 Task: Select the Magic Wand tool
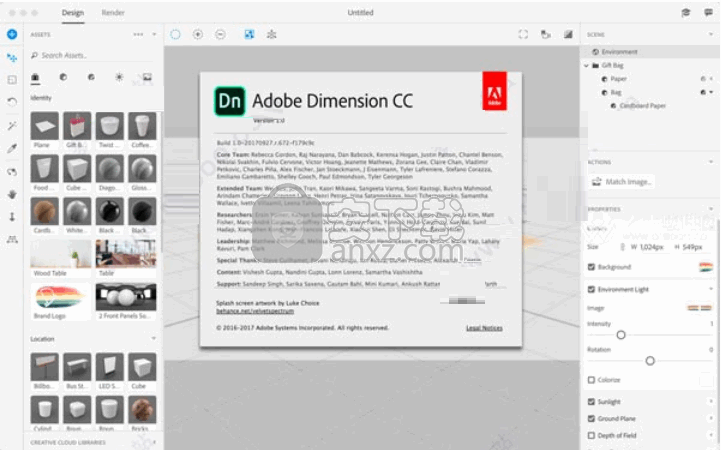click(12, 125)
